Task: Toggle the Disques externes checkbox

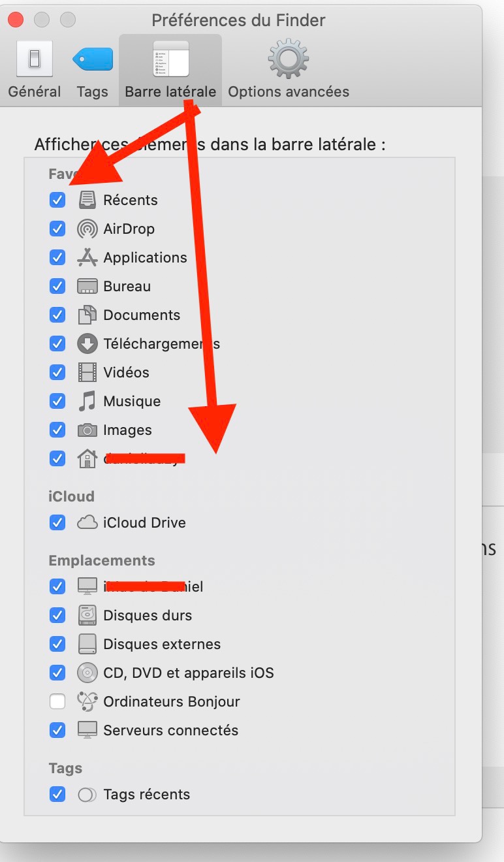Action: point(57,644)
